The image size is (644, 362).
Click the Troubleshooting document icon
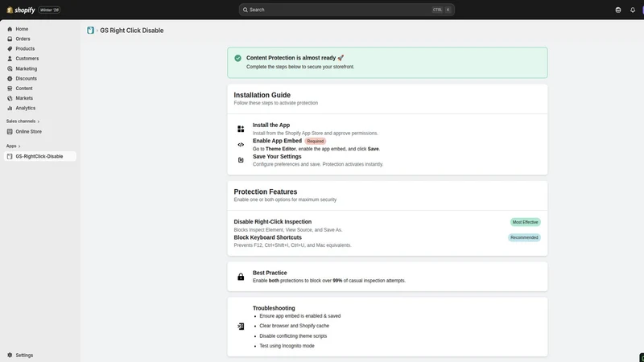click(x=241, y=327)
